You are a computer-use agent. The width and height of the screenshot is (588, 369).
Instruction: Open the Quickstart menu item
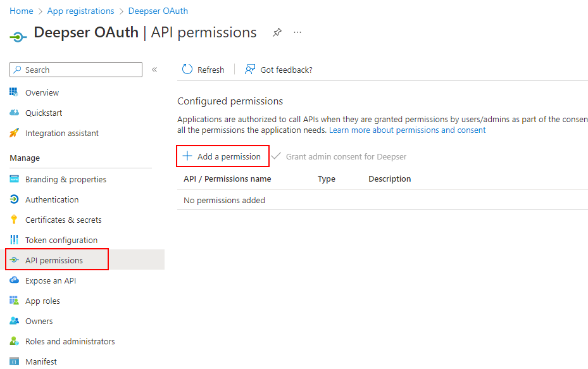pos(44,113)
